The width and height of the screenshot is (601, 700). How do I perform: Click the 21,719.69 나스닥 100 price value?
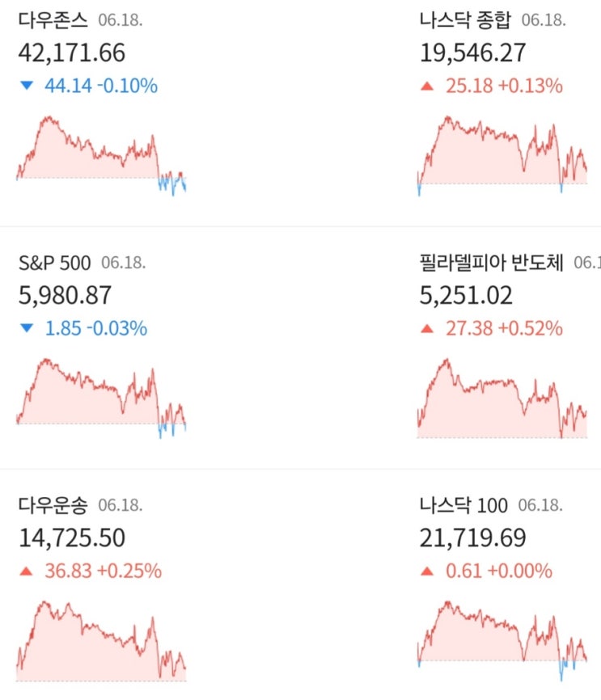click(x=472, y=538)
